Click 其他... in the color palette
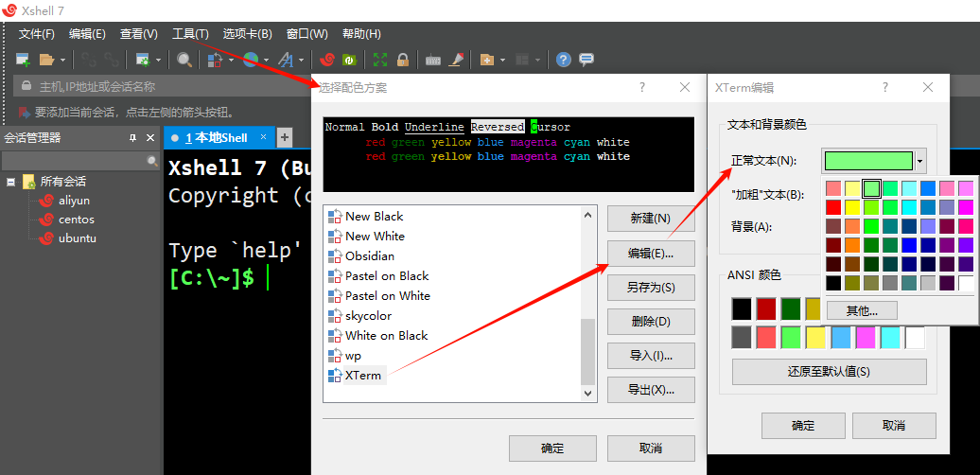 862,310
